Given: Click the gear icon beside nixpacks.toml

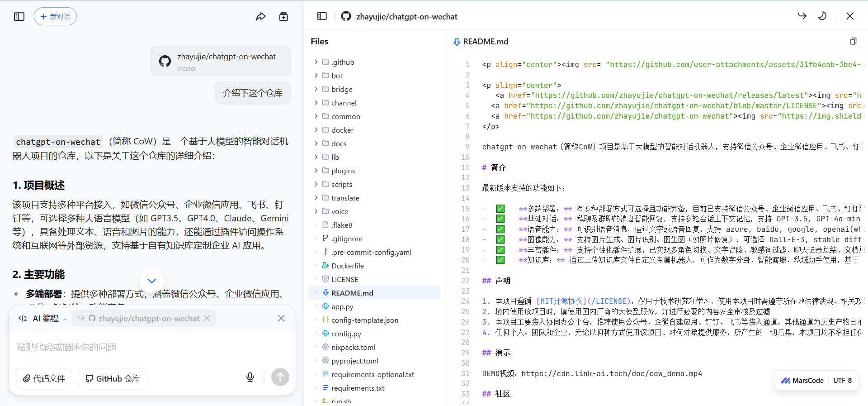Looking at the screenshot, I should 325,347.
